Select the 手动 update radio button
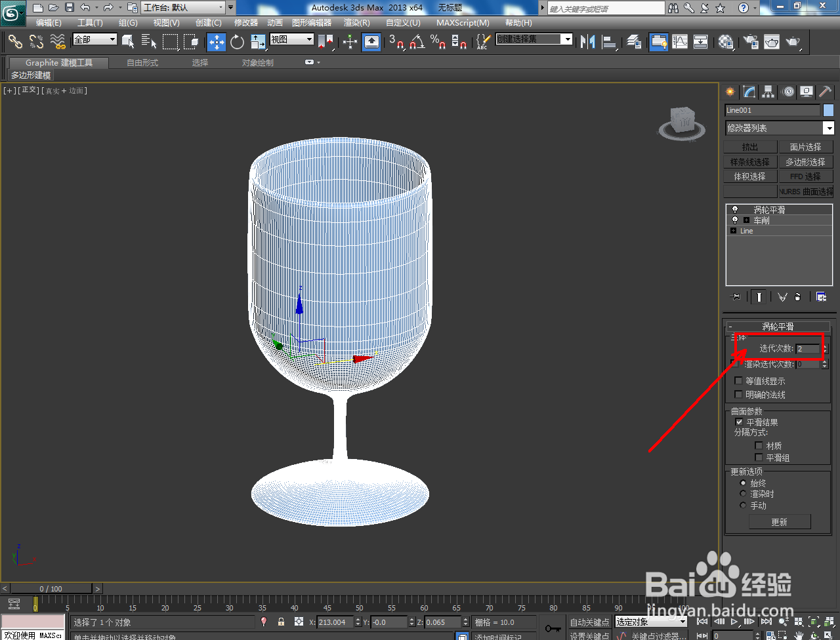840x640 pixels. [744, 506]
